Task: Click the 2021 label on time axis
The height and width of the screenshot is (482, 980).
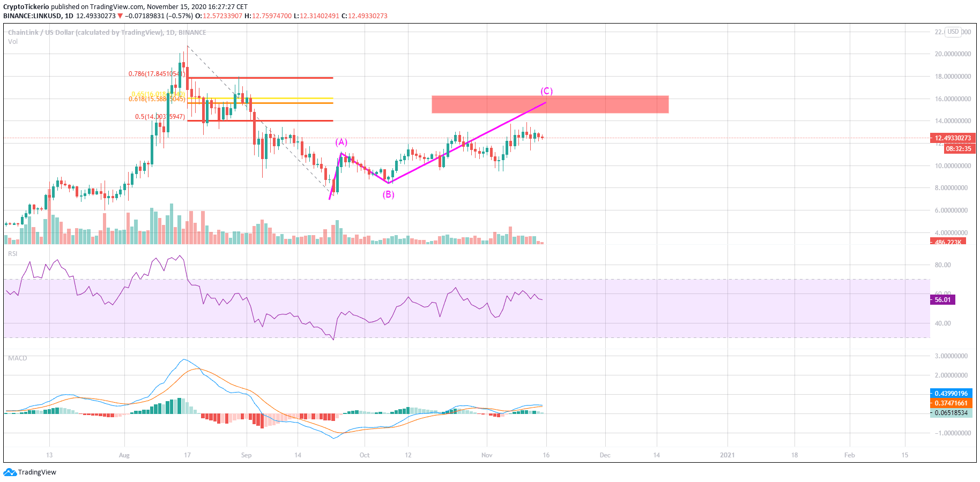Action: point(727,455)
